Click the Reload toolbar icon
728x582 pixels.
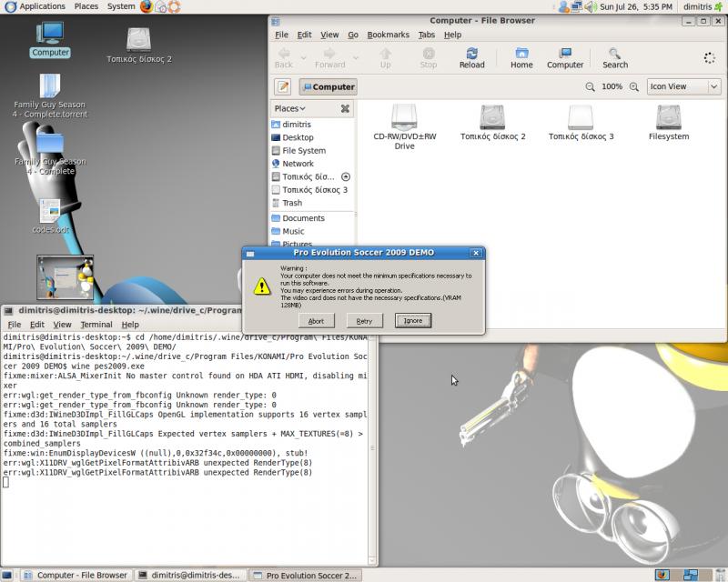point(471,58)
